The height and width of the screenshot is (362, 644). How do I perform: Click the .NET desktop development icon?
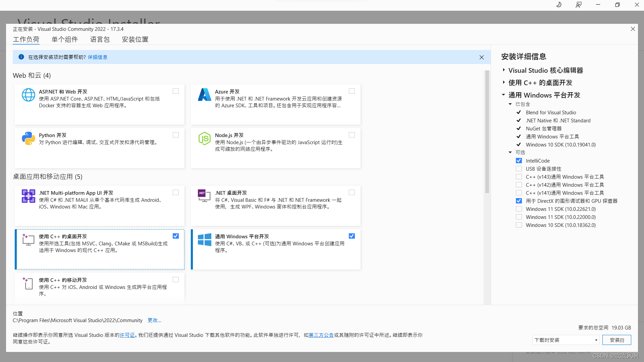204,196
